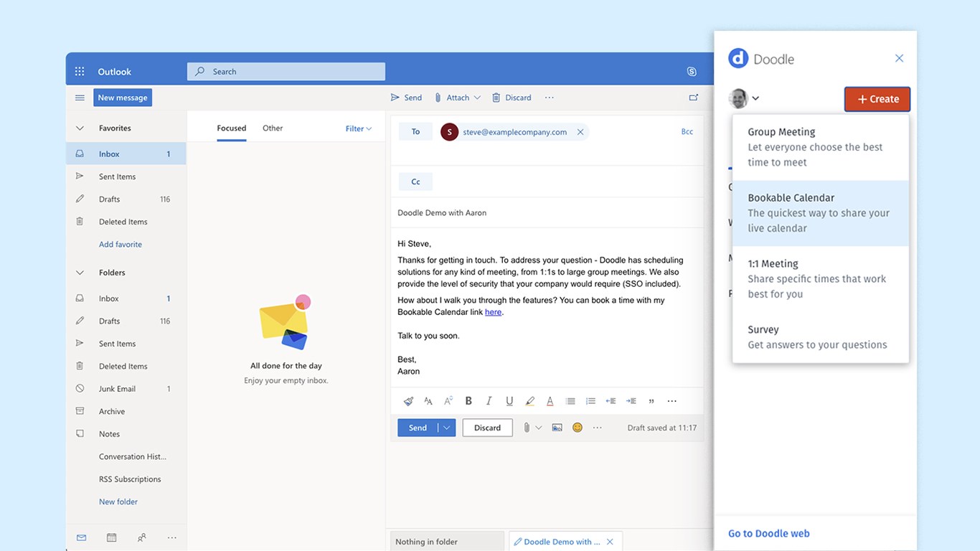Screen dimensions: 980x551
Task: Open the Notes folder
Action: [x=126, y=434]
